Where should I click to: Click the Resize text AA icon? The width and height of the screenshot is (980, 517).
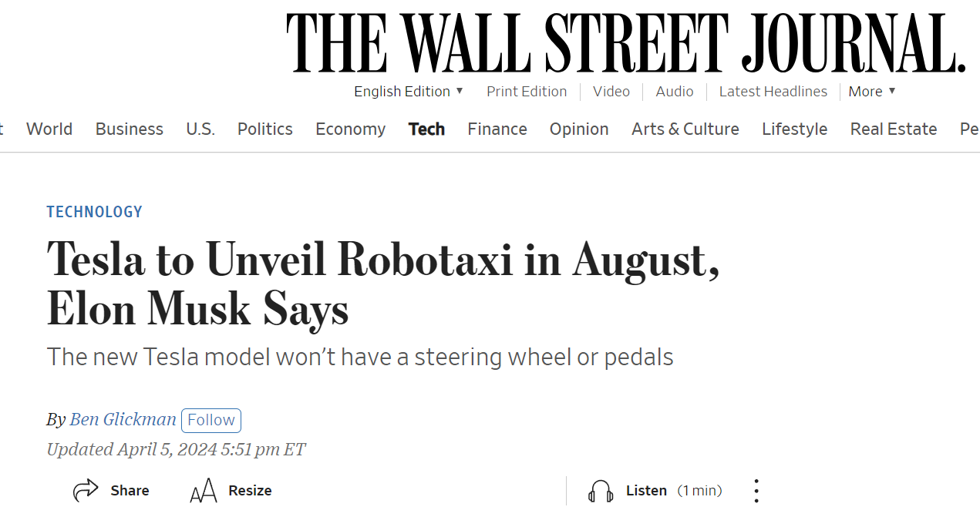[x=204, y=491]
